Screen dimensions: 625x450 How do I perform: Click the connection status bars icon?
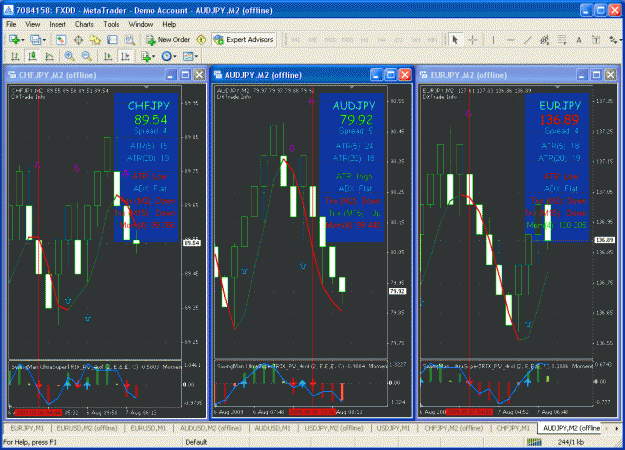point(535,442)
